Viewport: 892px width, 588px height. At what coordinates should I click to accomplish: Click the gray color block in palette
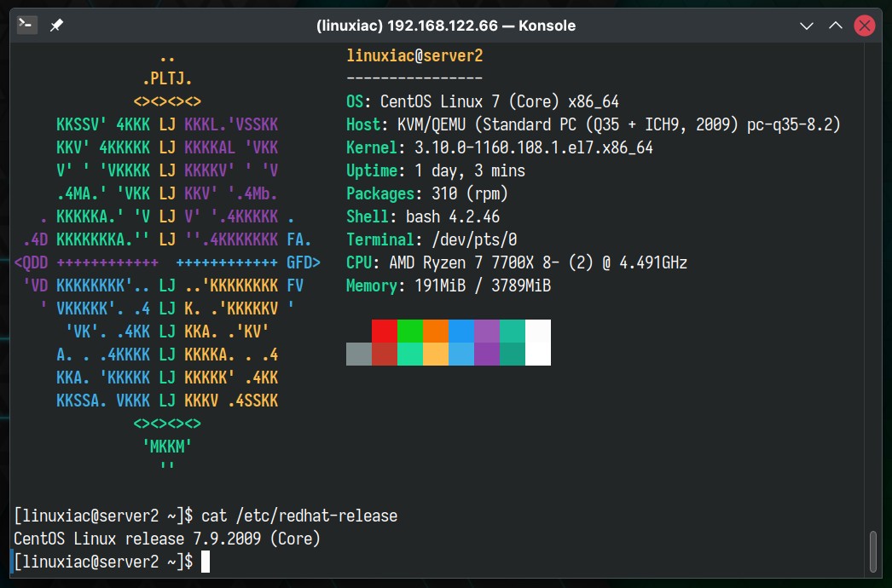tap(359, 354)
